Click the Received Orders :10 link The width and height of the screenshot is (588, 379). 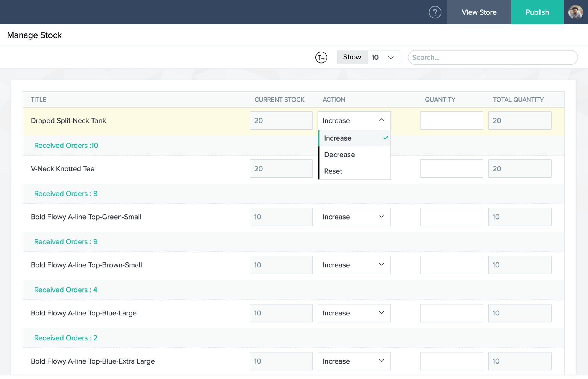[66, 146]
